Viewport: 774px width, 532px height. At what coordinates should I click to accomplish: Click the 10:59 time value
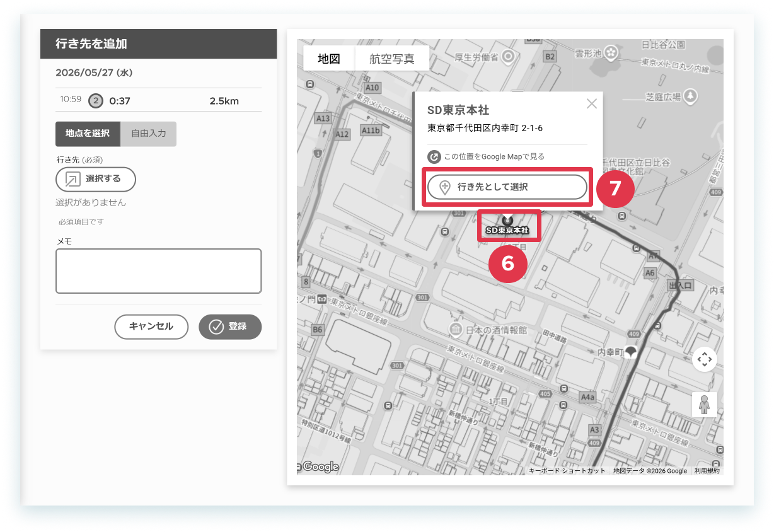coord(71,99)
